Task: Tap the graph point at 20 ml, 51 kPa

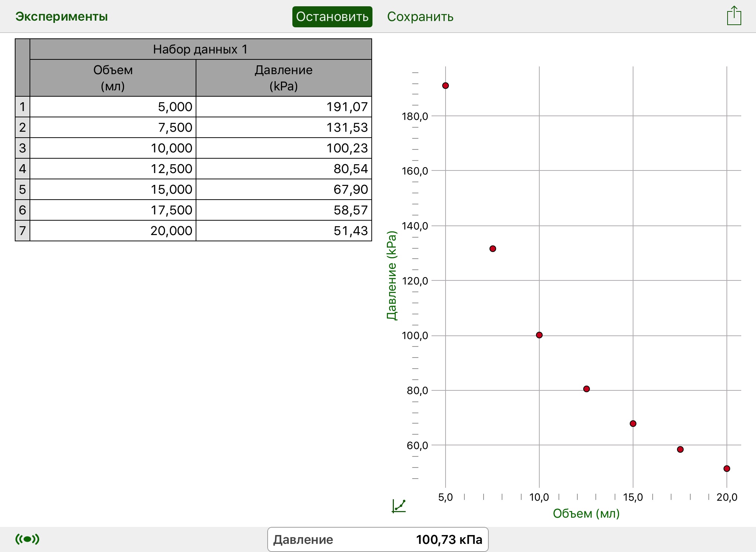Action: [727, 469]
